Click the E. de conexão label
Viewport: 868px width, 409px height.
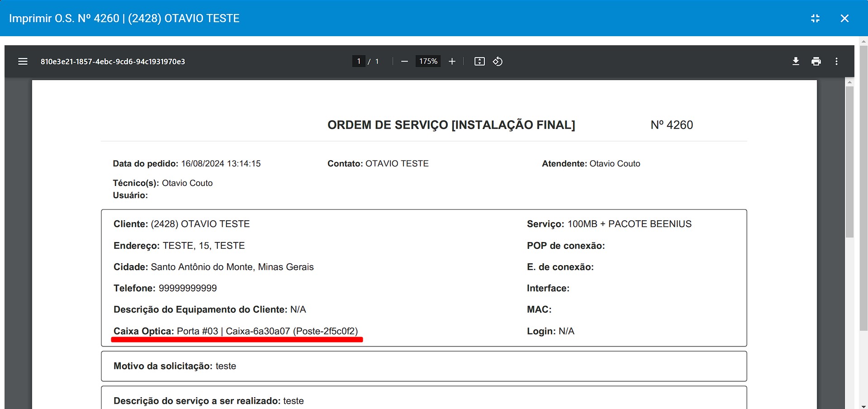click(560, 267)
